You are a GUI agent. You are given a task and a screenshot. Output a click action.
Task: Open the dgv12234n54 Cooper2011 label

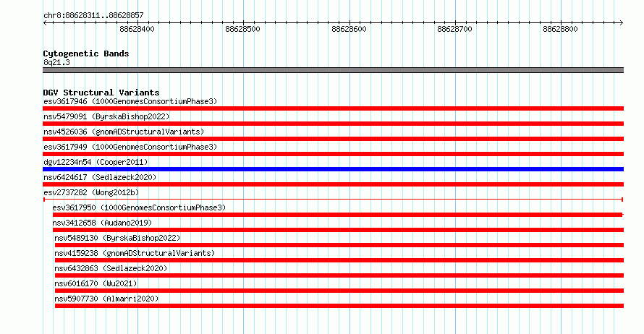[96, 162]
